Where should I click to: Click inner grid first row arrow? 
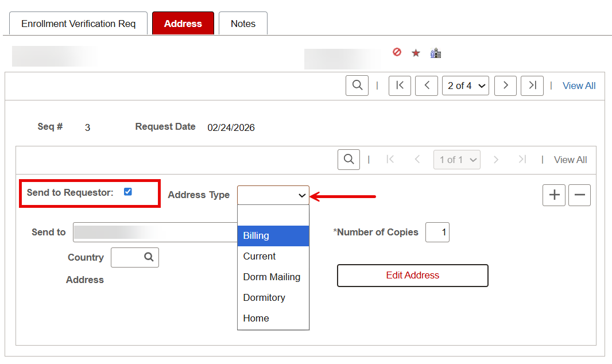tap(390, 159)
